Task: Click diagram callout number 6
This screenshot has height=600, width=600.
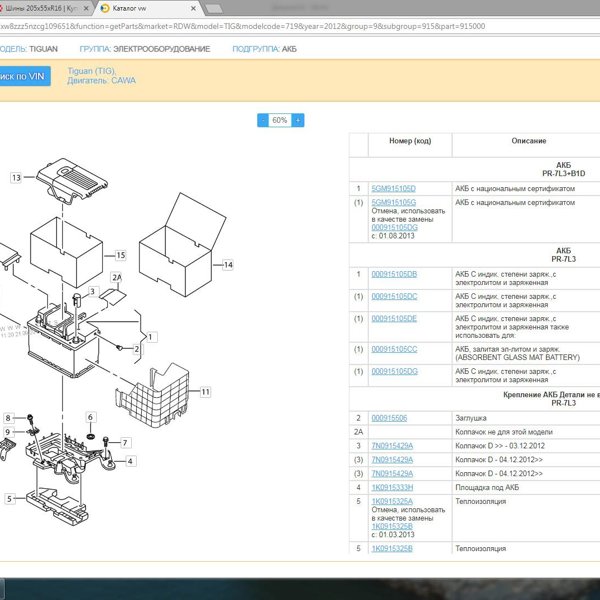Action: pyautogui.click(x=90, y=417)
